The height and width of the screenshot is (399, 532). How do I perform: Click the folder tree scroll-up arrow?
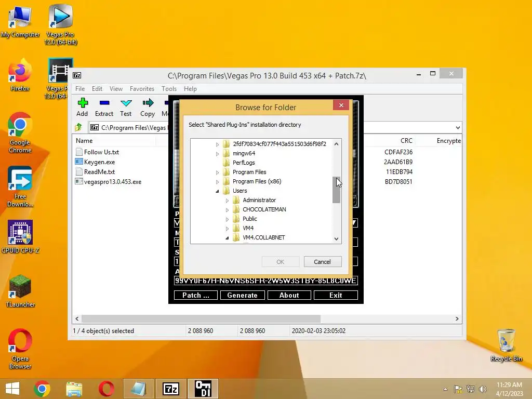(336, 144)
